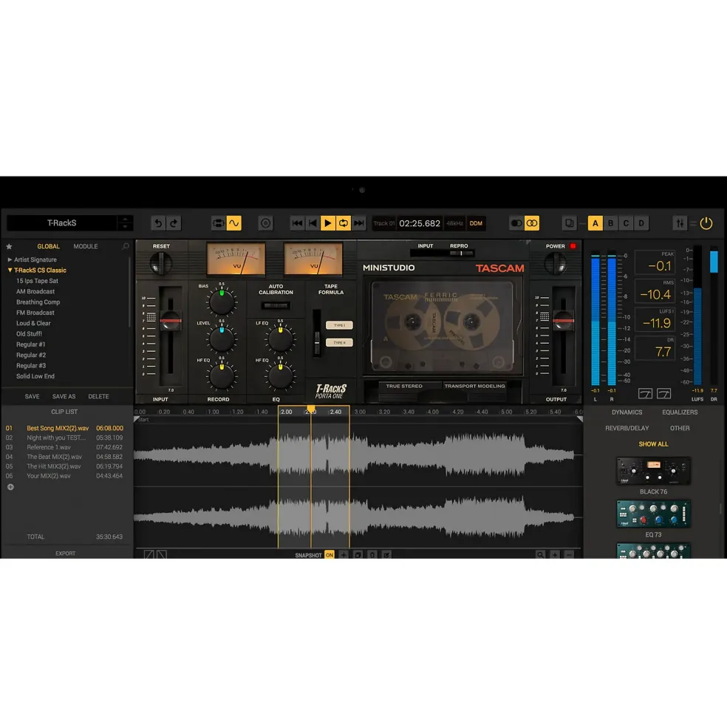727x728 pixels.
Task: Select clip The Beat MIX(2).wav
Action: pyautogui.click(x=65, y=457)
